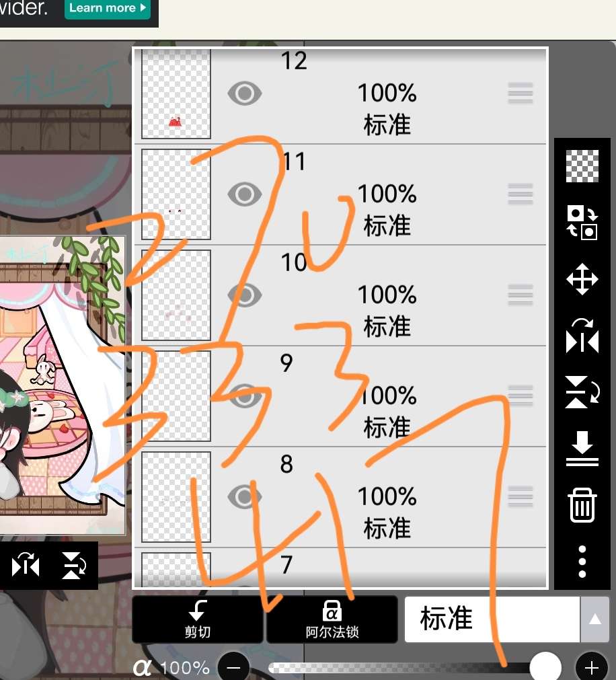Viewport: 616px width, 680px height.
Task: Enable the 阿尔法锁 alpha lock button
Action: 332,619
